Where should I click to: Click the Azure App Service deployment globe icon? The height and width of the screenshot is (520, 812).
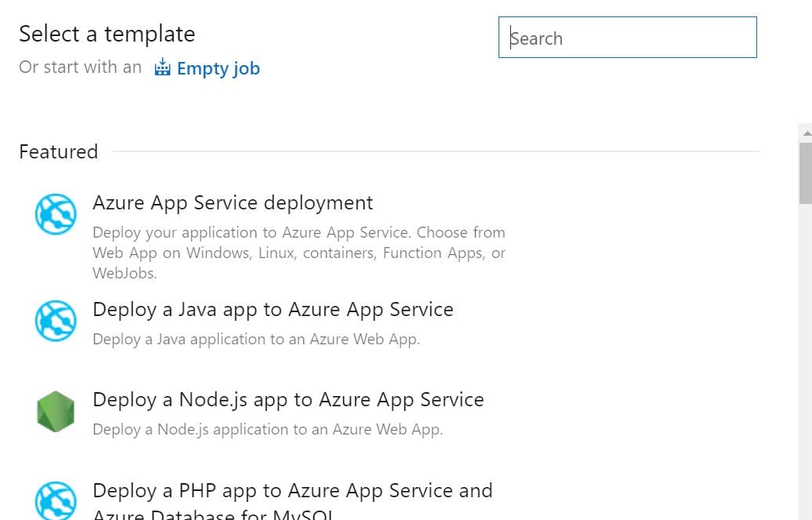point(55,213)
